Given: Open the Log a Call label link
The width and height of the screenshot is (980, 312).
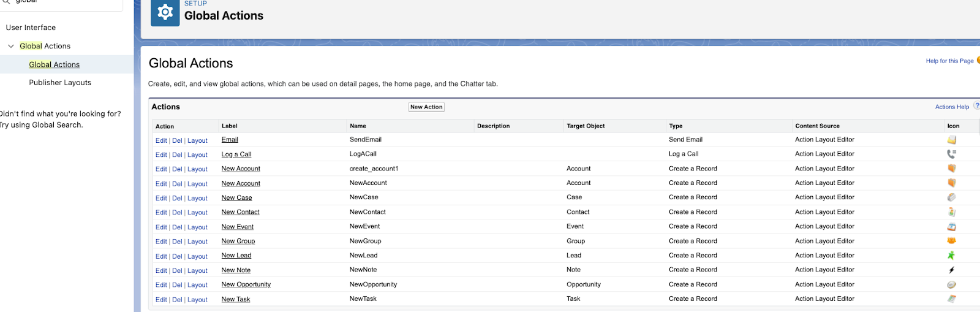Looking at the screenshot, I should (236, 154).
